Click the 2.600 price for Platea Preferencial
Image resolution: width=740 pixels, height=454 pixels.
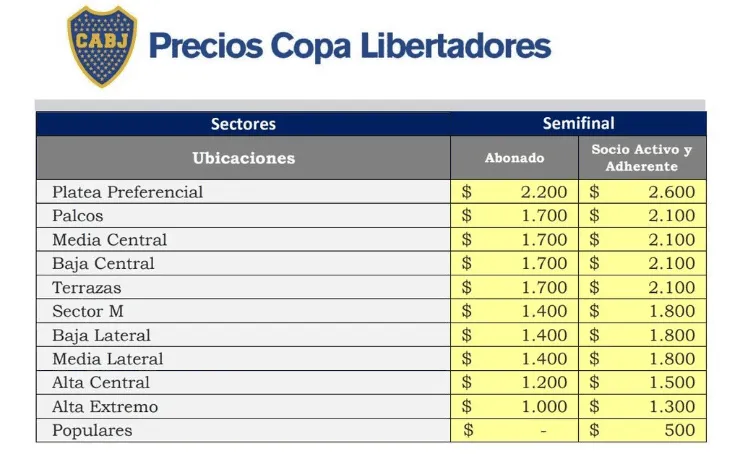pos(670,192)
